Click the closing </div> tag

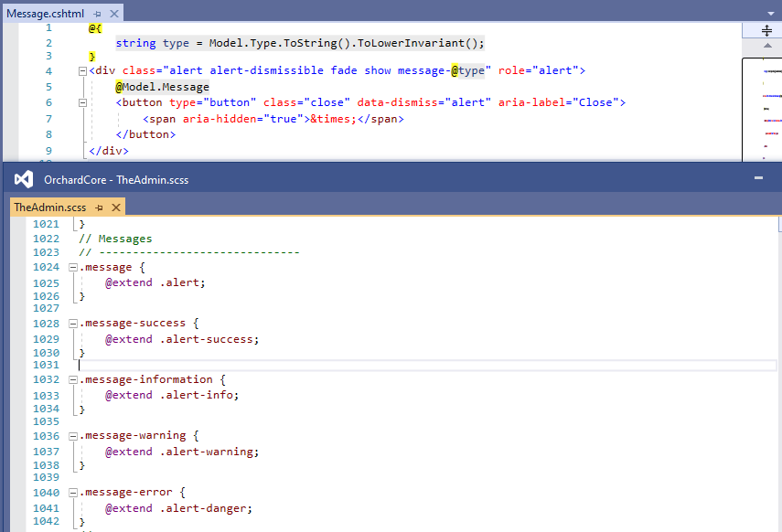point(109,151)
